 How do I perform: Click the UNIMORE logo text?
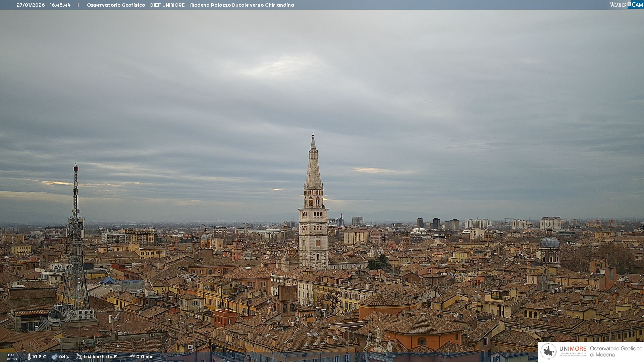pyautogui.click(x=573, y=349)
